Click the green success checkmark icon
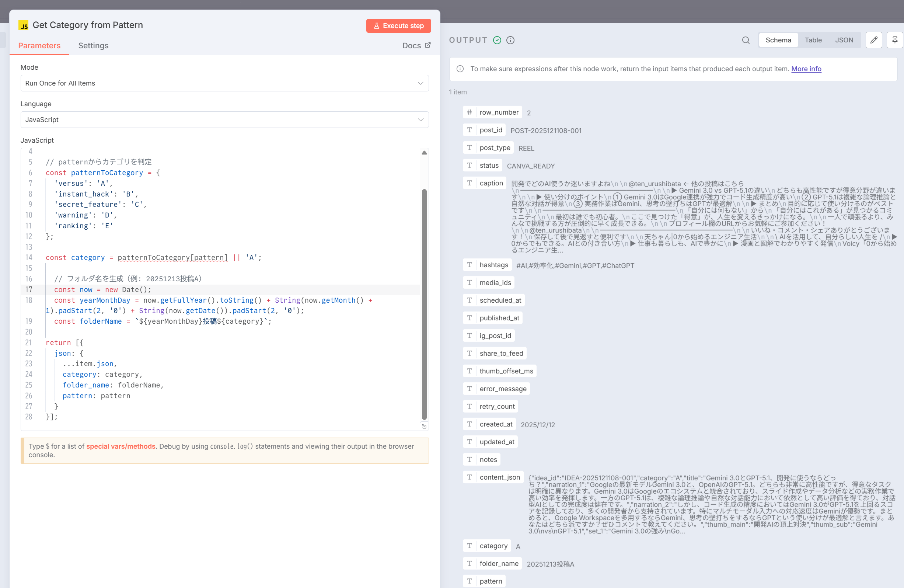 click(497, 40)
